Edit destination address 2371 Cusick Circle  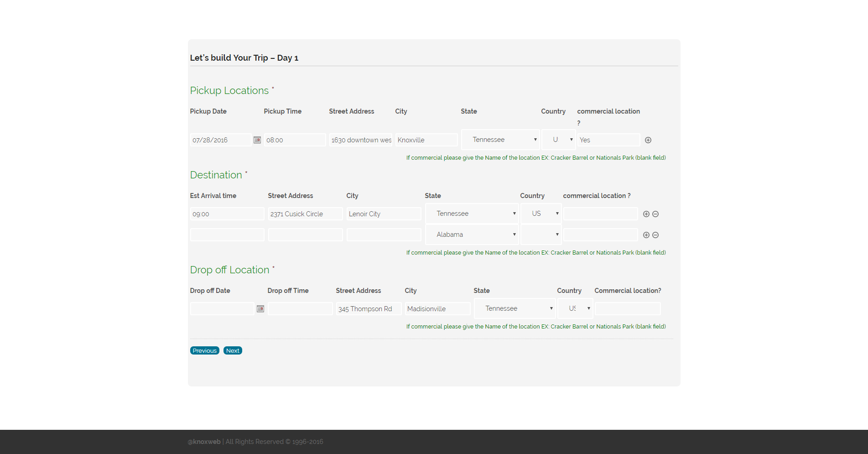point(306,214)
